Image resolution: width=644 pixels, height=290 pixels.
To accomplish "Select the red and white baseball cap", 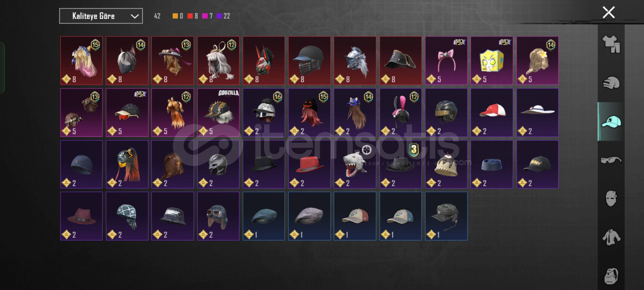I will tap(492, 113).
